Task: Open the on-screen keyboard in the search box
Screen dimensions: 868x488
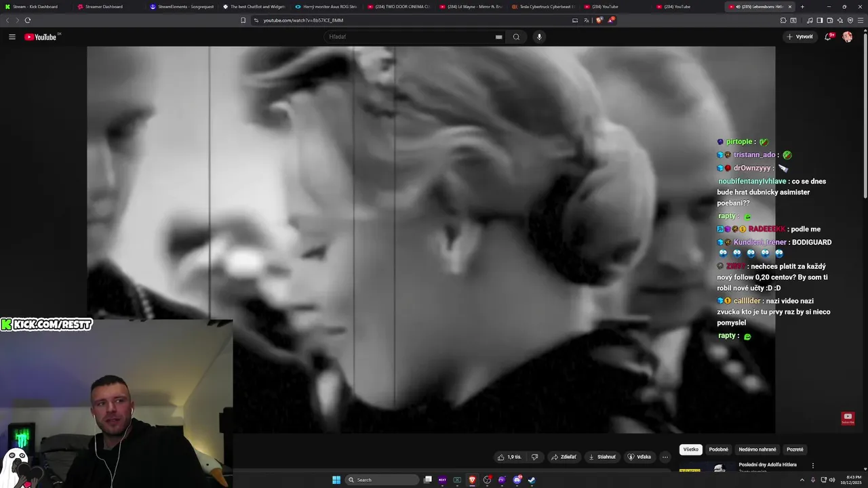Action: [x=499, y=37]
